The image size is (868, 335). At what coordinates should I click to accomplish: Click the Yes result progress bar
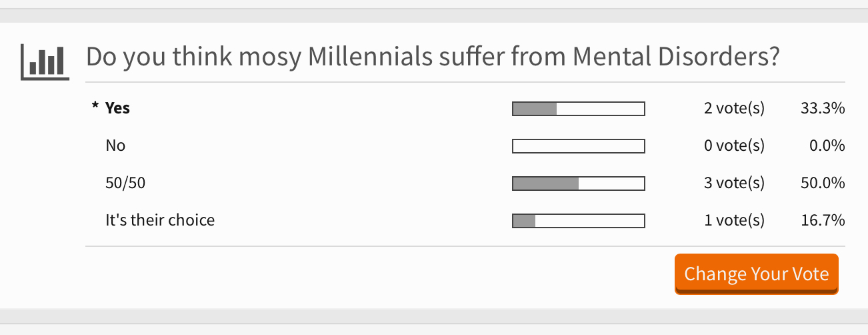point(579,109)
